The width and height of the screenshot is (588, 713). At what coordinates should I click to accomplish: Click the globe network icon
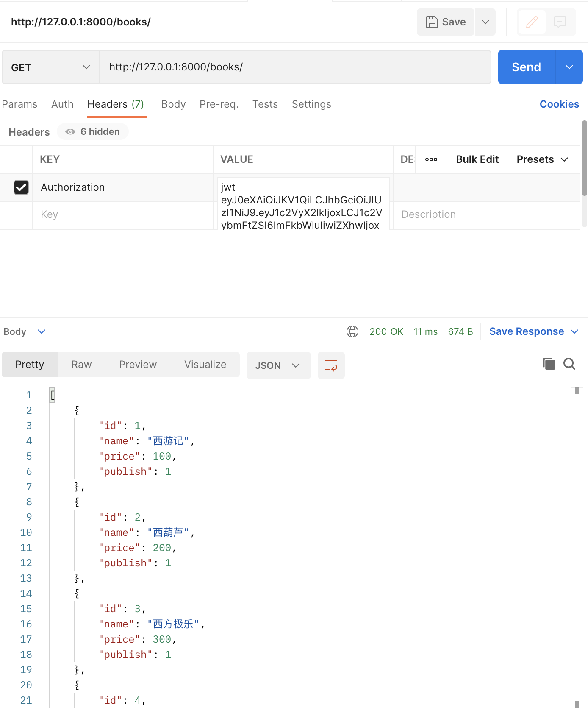point(352,331)
